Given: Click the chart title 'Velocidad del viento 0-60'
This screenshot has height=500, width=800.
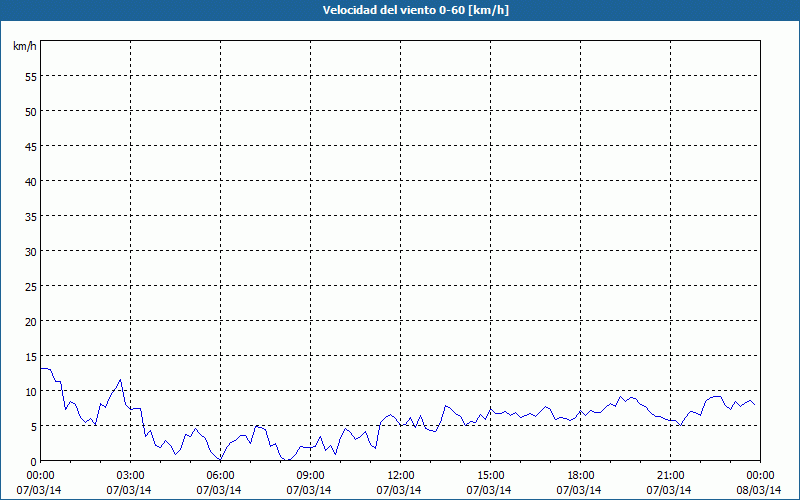Looking at the screenshot, I should 400,11.
